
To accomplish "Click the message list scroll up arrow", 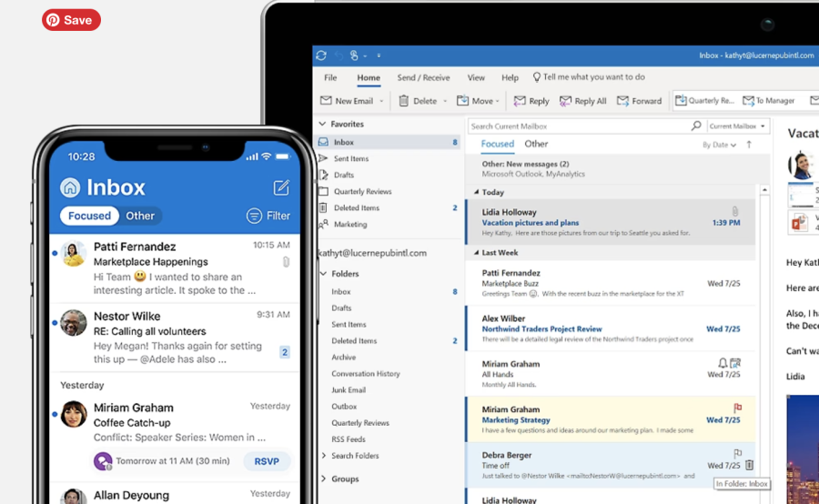I will coord(764,190).
